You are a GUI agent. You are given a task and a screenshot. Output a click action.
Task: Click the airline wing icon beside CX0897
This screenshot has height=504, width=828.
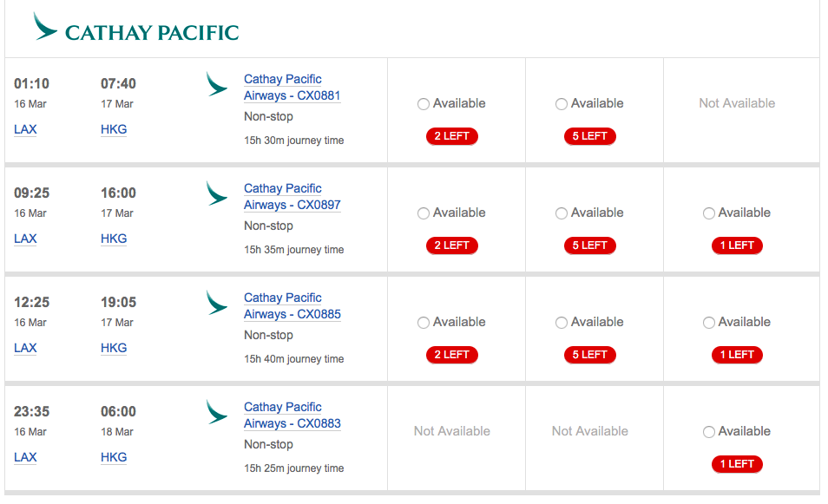217,193
